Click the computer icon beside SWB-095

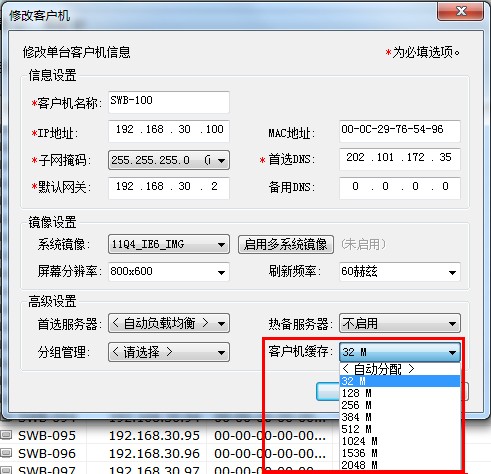tap(7, 435)
